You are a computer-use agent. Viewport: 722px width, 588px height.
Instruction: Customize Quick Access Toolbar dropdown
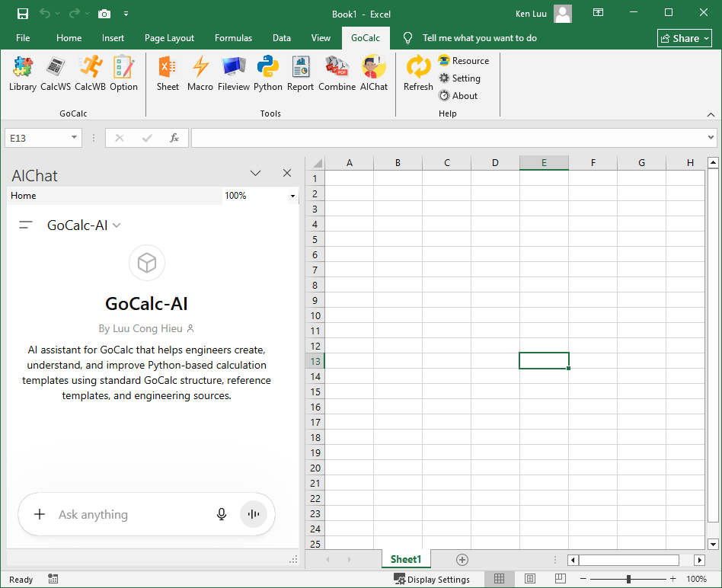[x=126, y=14]
